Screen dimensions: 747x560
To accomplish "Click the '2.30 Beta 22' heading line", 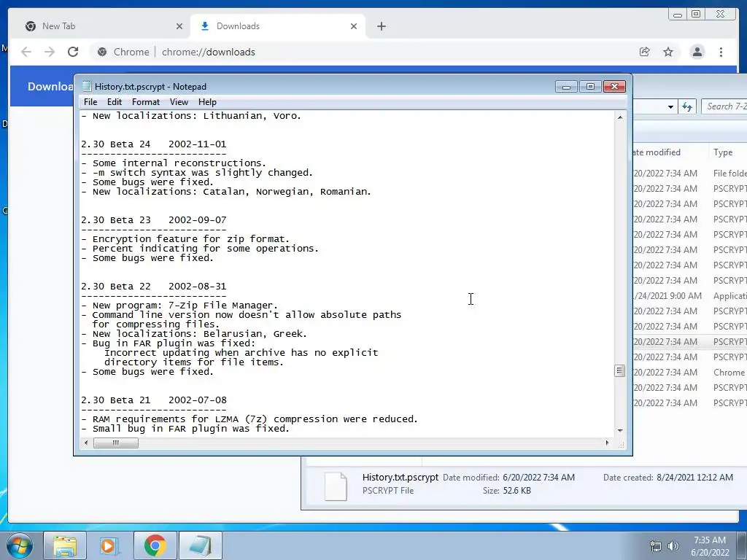I will (x=153, y=286).
